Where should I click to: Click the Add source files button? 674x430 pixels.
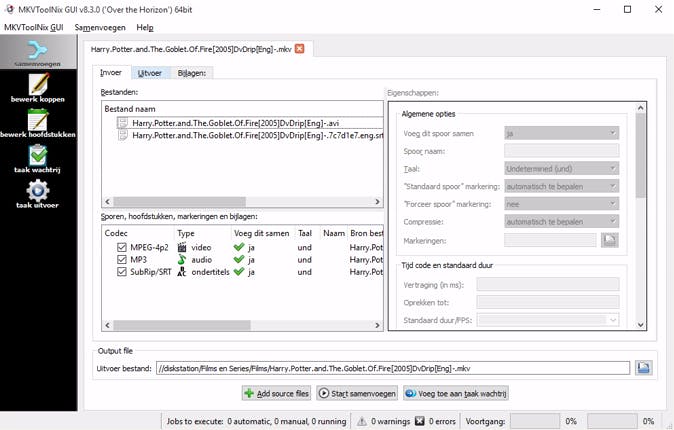[277, 393]
